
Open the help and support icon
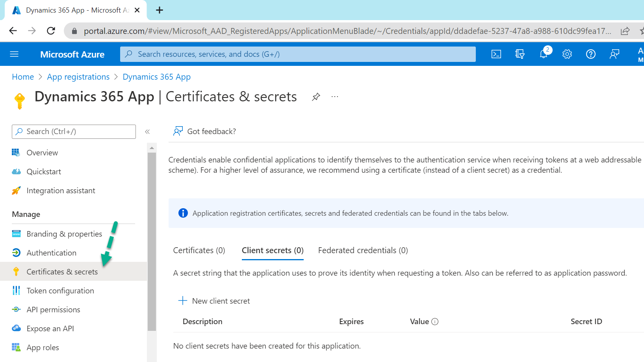(x=590, y=54)
